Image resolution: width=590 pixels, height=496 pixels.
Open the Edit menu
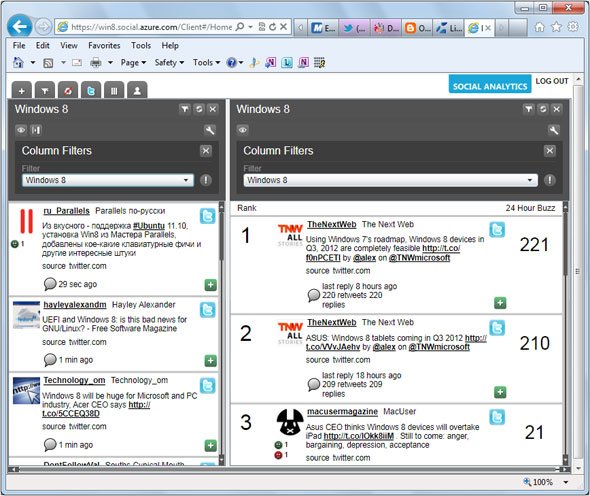click(43, 46)
